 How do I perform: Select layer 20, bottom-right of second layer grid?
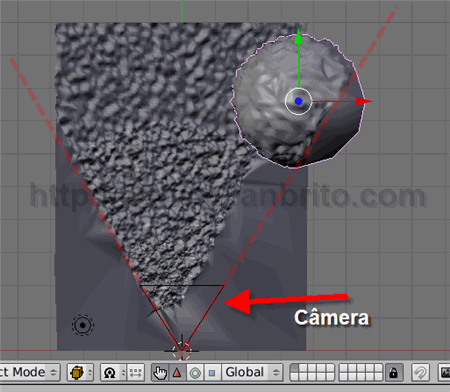378,376
